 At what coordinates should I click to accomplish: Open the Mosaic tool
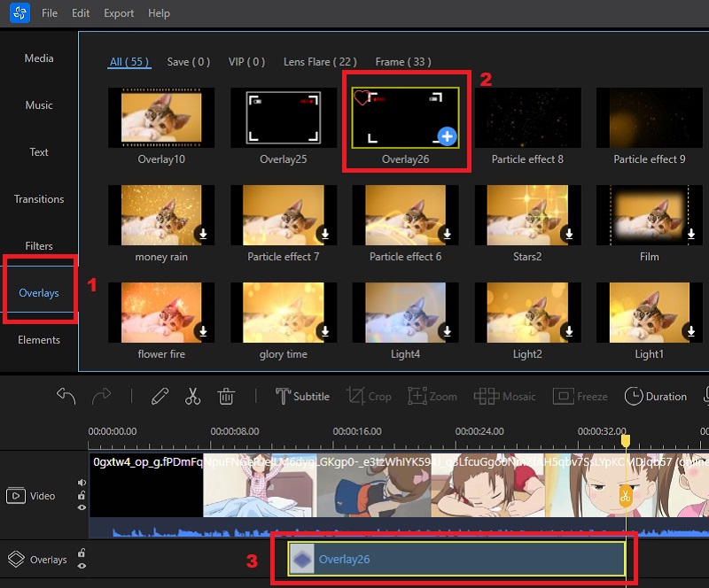505,396
